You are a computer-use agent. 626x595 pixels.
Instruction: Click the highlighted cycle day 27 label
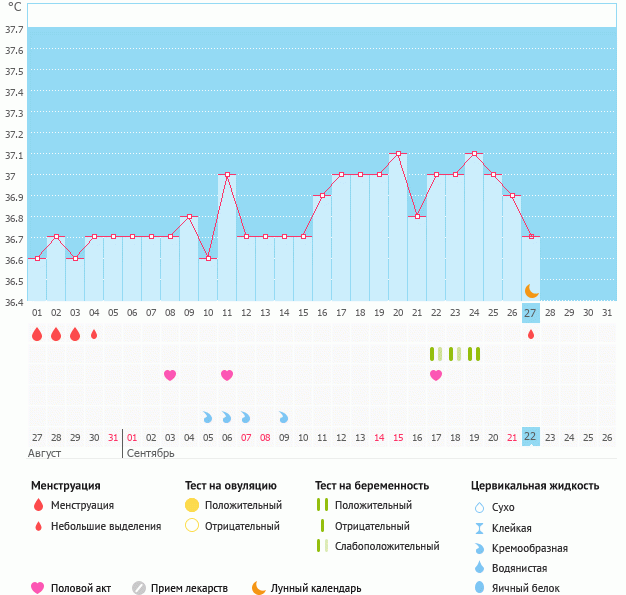(531, 313)
